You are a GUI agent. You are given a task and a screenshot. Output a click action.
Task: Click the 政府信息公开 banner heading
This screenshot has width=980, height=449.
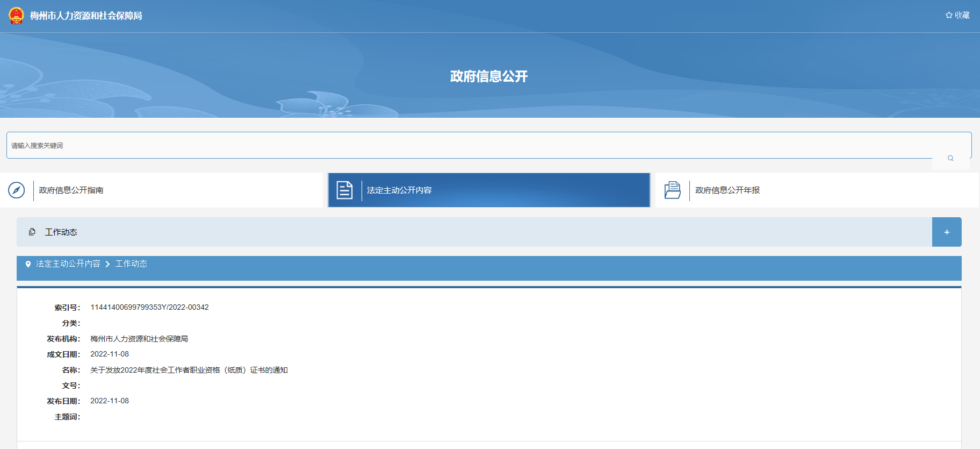[x=489, y=76]
